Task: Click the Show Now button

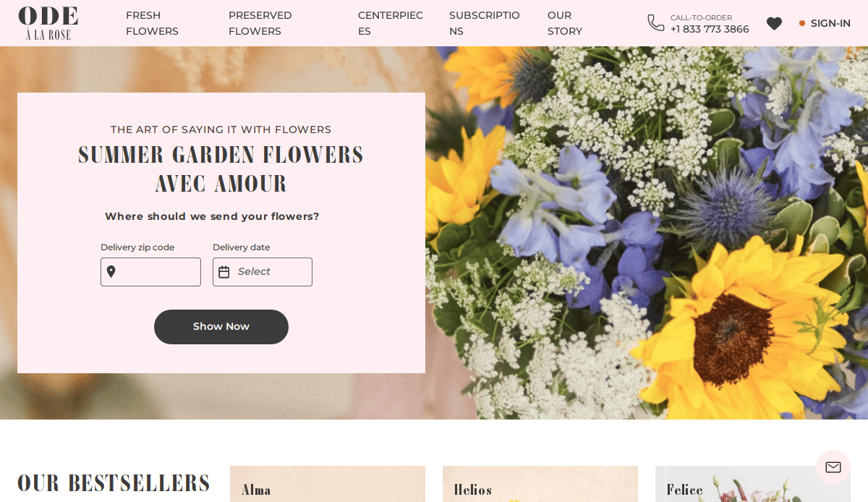Action: (x=221, y=326)
